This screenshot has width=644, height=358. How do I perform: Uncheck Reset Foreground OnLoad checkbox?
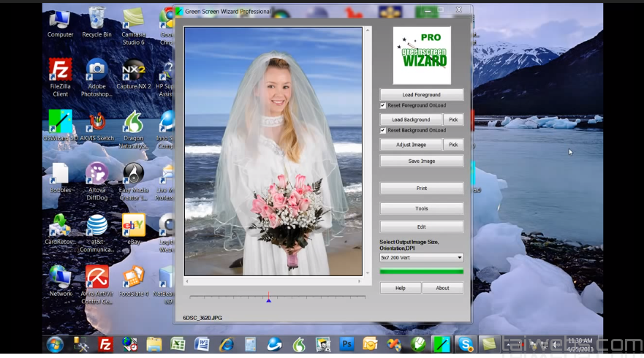pyautogui.click(x=383, y=105)
